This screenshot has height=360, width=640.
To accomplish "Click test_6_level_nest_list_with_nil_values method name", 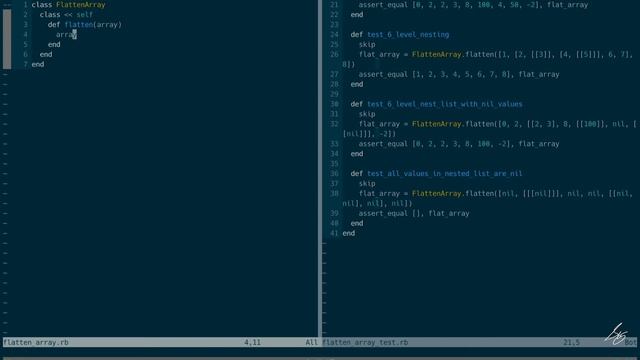I will click(x=444, y=104).
